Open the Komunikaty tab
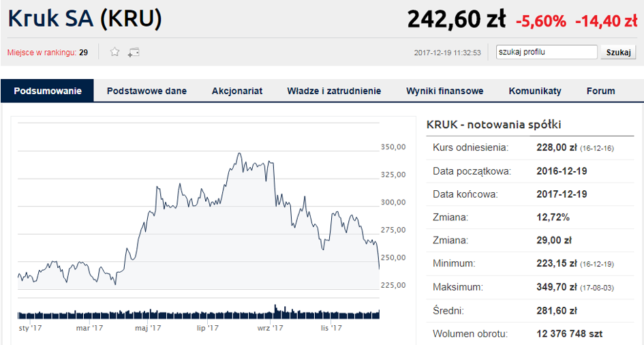This screenshot has height=345, width=644. (535, 91)
